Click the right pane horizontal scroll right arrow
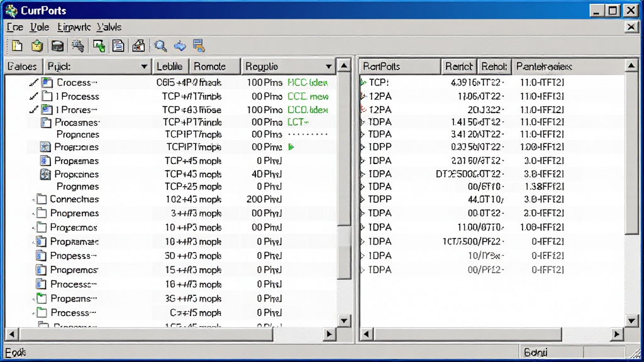This screenshot has width=644, height=362. click(x=616, y=334)
